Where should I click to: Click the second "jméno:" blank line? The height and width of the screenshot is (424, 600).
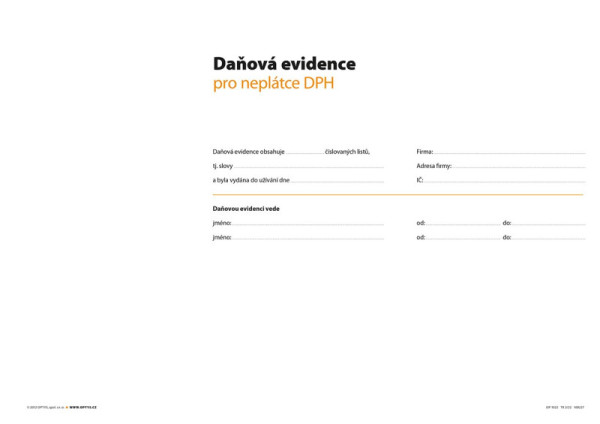click(308, 238)
